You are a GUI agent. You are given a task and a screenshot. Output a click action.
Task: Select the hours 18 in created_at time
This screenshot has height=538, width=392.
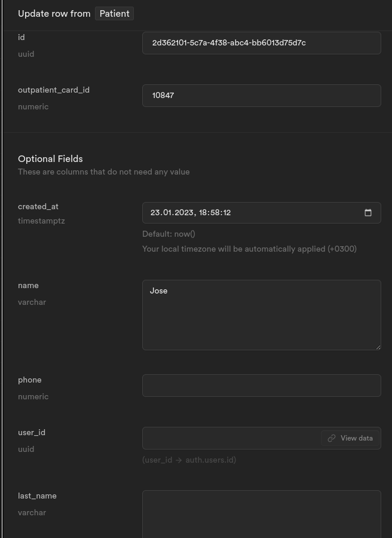point(203,213)
